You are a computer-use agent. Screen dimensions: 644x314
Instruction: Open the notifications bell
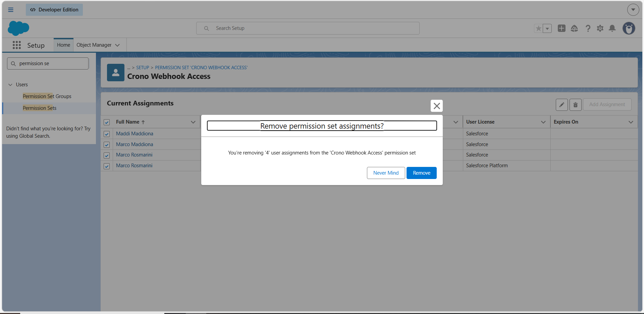click(612, 29)
